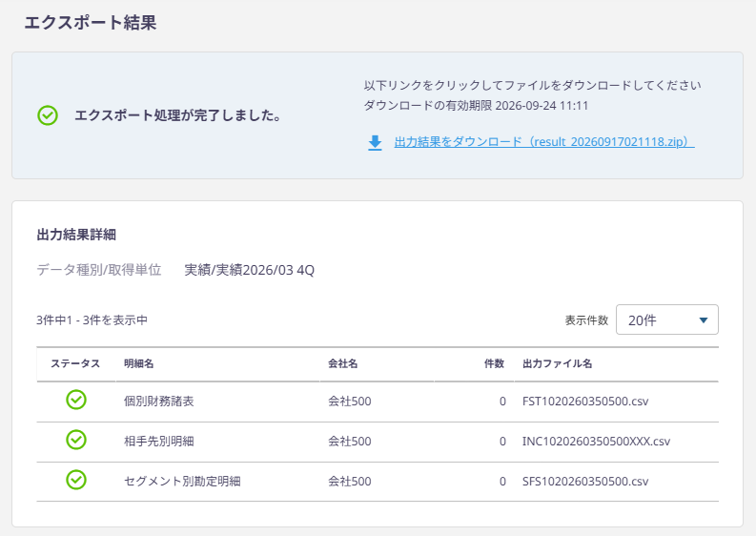Click the ステータス column header
756x536 pixels.
pos(75,363)
